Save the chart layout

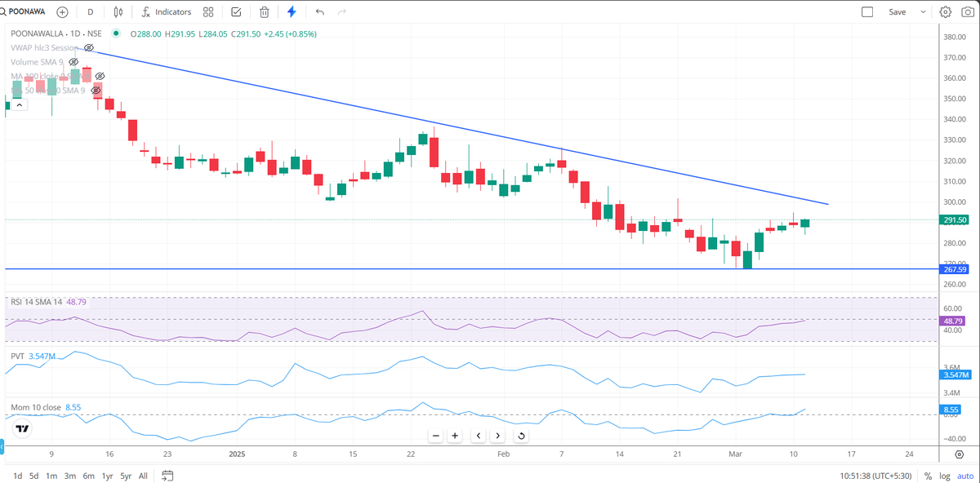(x=898, y=12)
